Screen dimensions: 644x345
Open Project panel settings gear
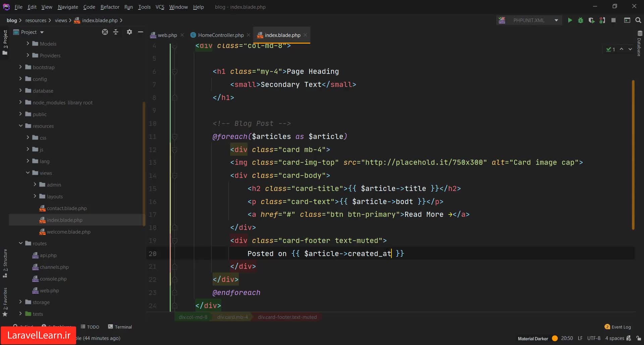129,32
